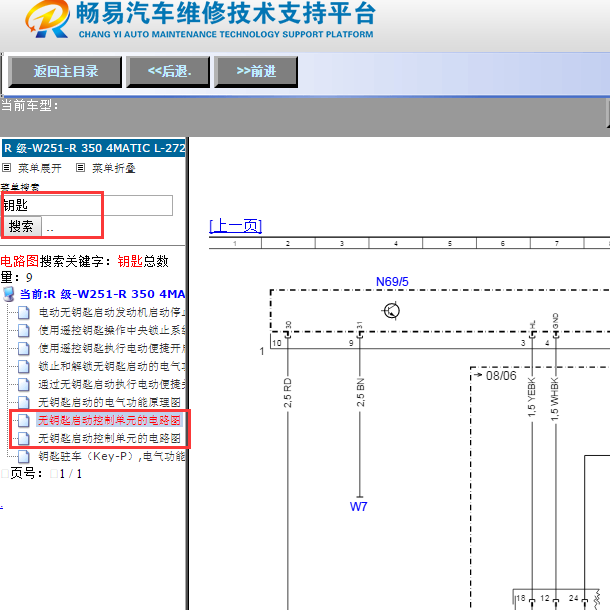Click document icon for 通过无钥匙启动执行电动便捷

[23, 384]
